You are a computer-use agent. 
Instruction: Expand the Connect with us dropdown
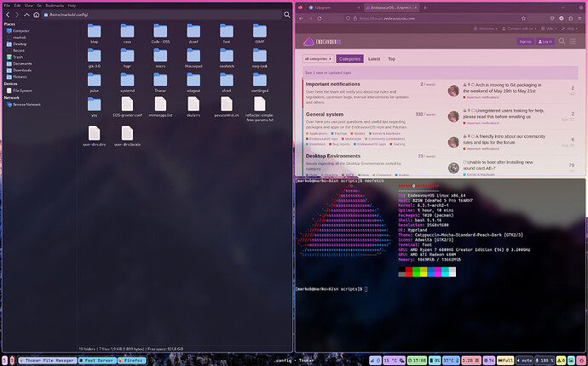click(519, 28)
